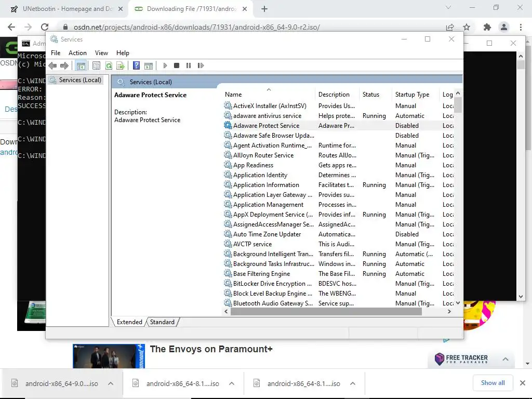Click the Refresh icon in Services toolbar
Screen dimensions: 532x399
point(109,65)
